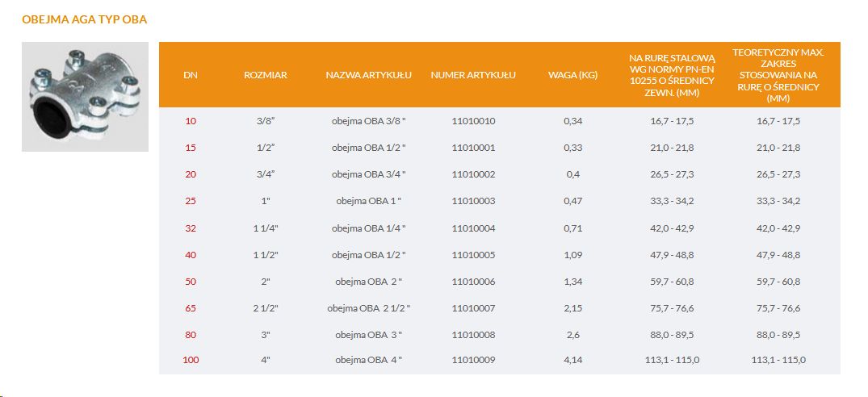The image size is (868, 397).
Task: Select DN value 25
Action: point(191,201)
